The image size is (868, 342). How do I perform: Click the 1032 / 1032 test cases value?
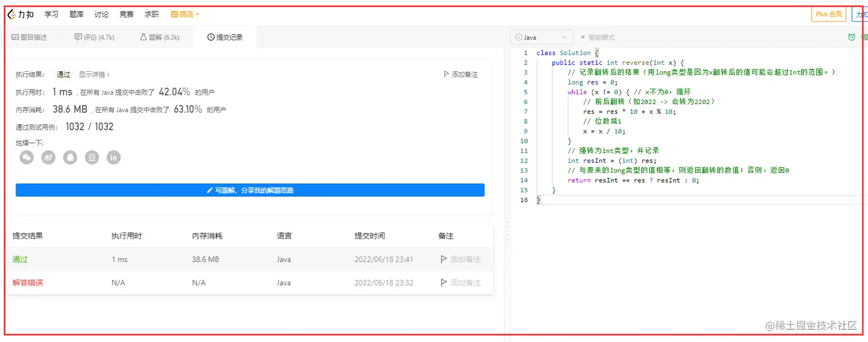point(90,126)
